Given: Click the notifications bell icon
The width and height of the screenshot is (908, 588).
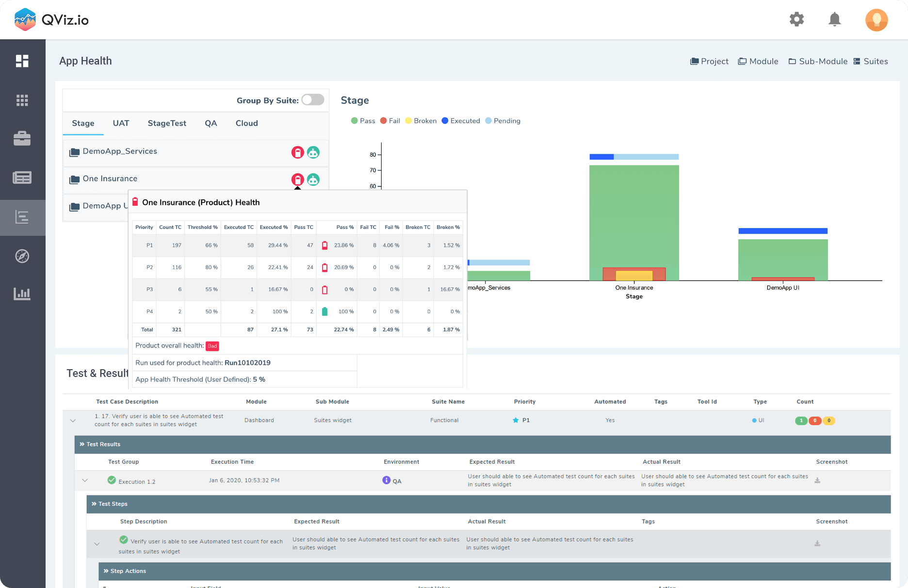Looking at the screenshot, I should tap(835, 19).
